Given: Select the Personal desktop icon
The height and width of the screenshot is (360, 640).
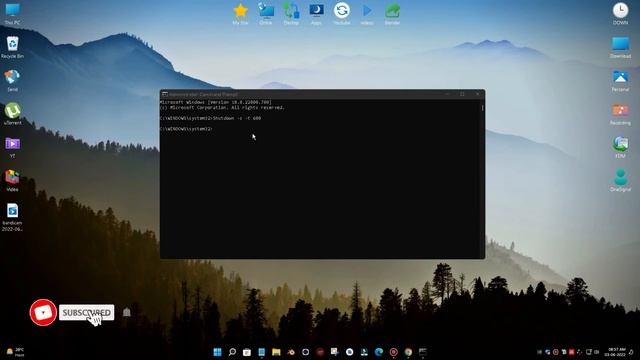Looking at the screenshot, I should click(620, 80).
